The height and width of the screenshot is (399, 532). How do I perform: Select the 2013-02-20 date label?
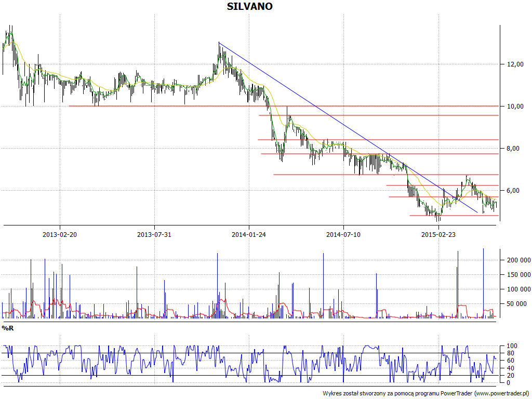(60, 234)
